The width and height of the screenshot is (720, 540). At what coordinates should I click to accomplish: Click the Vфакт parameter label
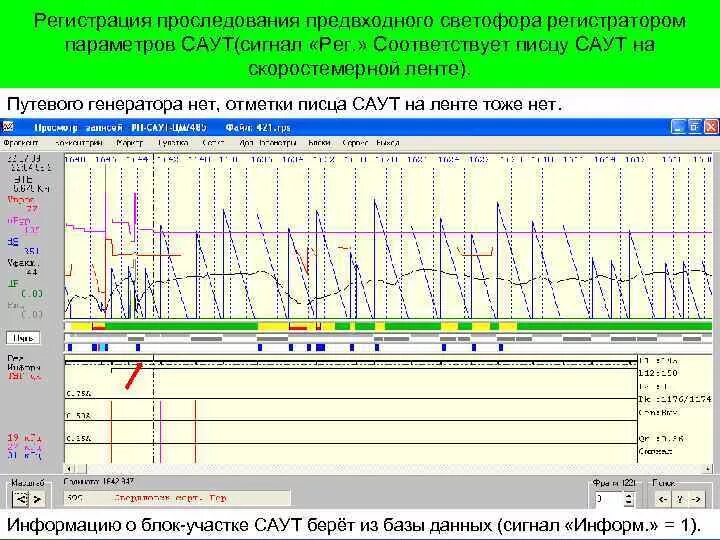point(23,263)
